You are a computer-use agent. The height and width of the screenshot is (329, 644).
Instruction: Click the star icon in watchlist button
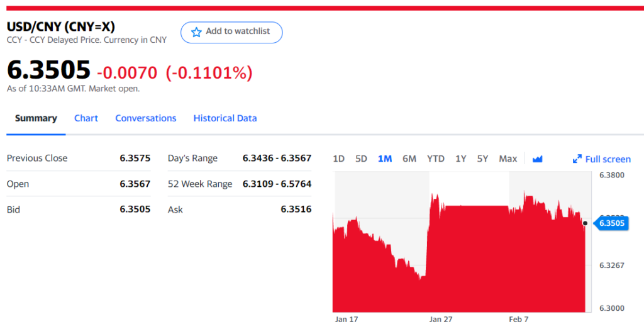[196, 32]
